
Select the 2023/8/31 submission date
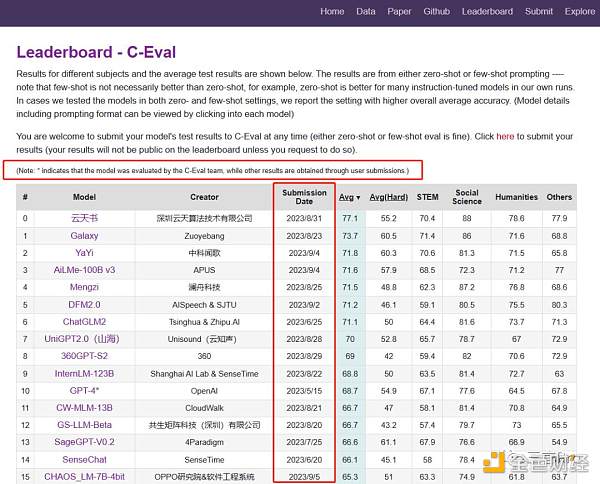pyautogui.click(x=304, y=218)
